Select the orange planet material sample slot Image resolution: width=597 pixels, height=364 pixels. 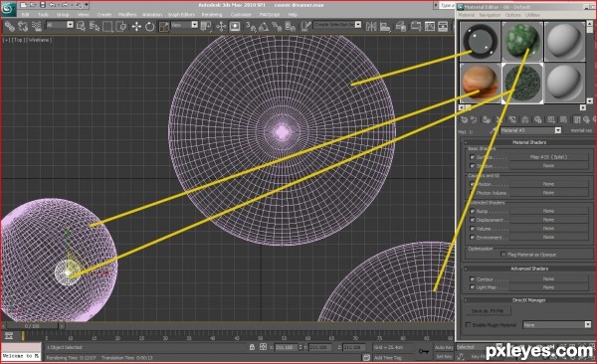480,83
